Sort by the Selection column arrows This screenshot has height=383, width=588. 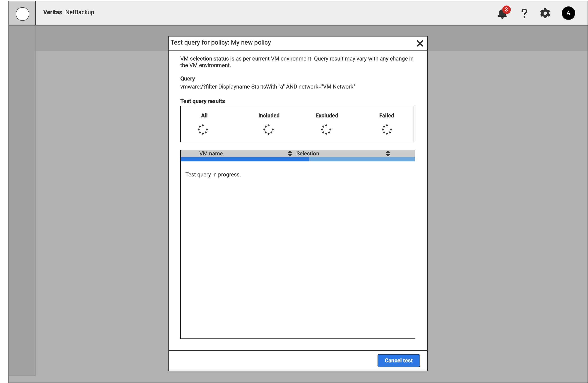[388, 154]
